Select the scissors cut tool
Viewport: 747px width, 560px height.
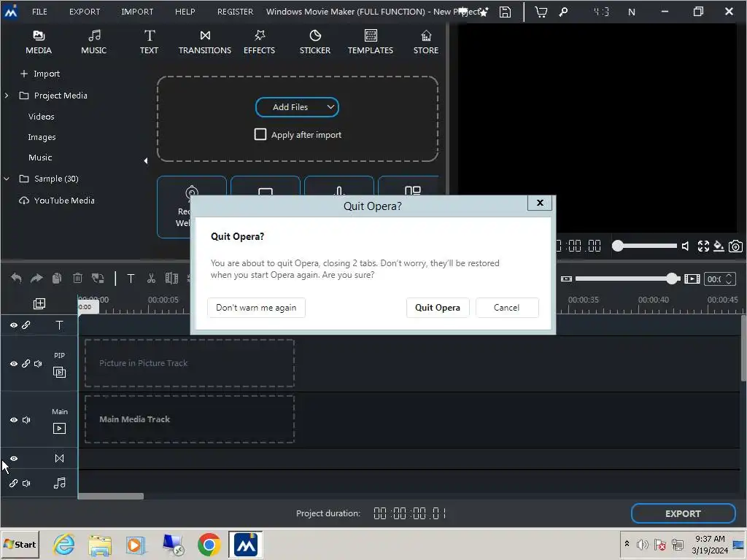pyautogui.click(x=152, y=278)
